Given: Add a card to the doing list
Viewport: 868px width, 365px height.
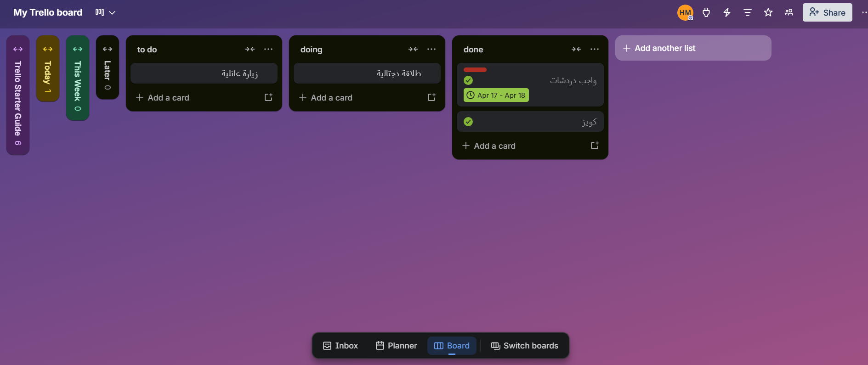Looking at the screenshot, I should pos(358,97).
